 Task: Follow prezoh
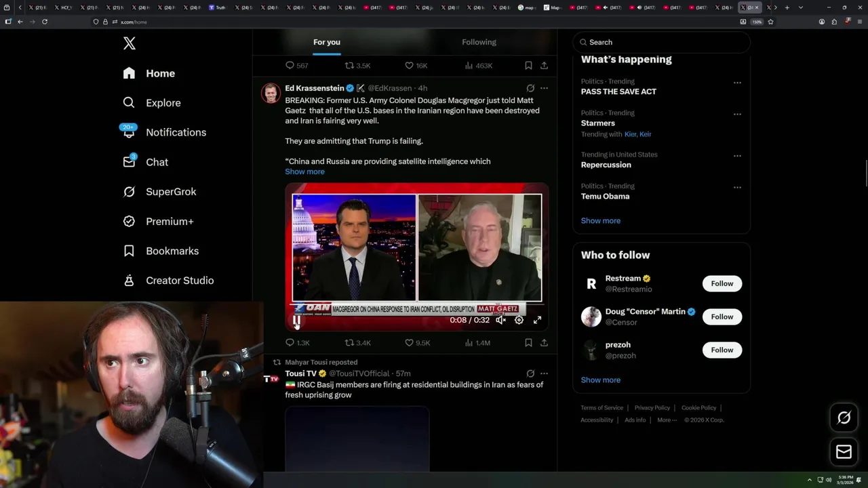coord(722,350)
